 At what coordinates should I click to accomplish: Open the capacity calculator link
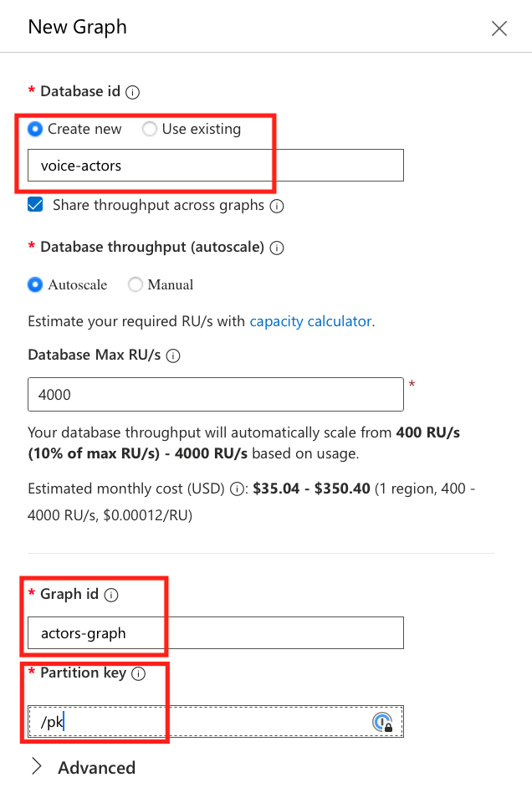310,321
